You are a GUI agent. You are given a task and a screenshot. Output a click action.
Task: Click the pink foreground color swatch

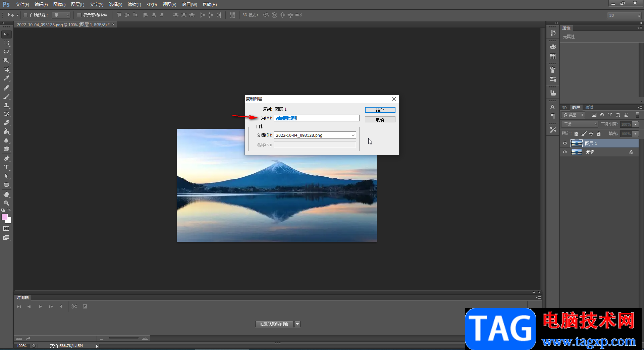click(x=5, y=217)
